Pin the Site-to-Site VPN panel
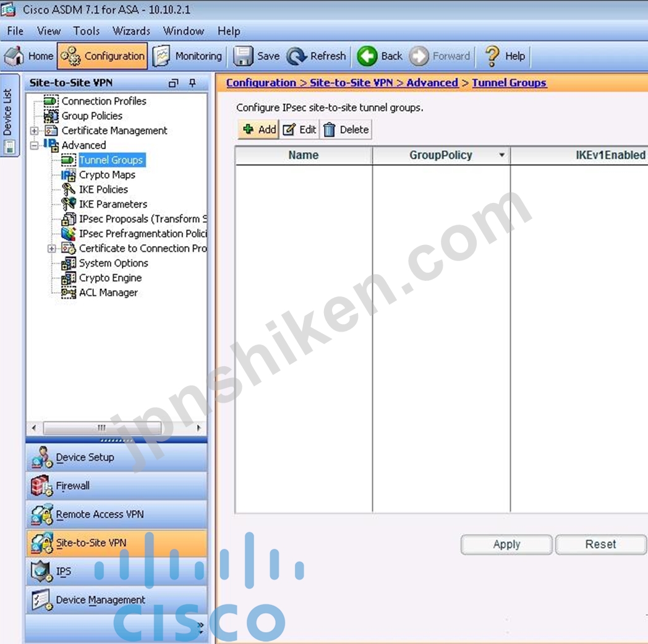 click(x=192, y=83)
